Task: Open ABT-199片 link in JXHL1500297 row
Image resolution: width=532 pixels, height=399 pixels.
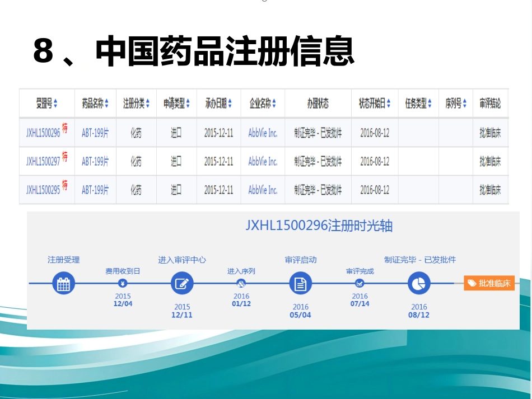Action: pos(95,161)
